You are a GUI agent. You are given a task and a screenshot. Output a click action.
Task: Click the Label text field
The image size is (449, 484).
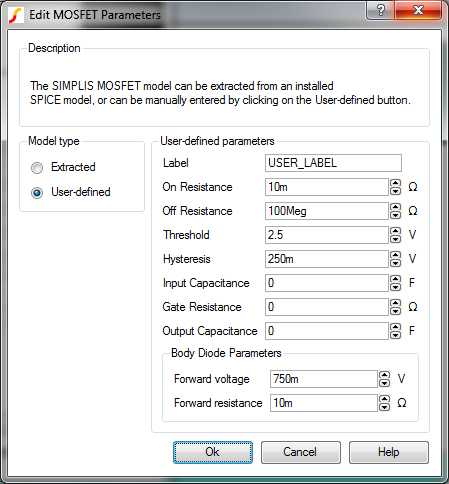[x=333, y=163]
